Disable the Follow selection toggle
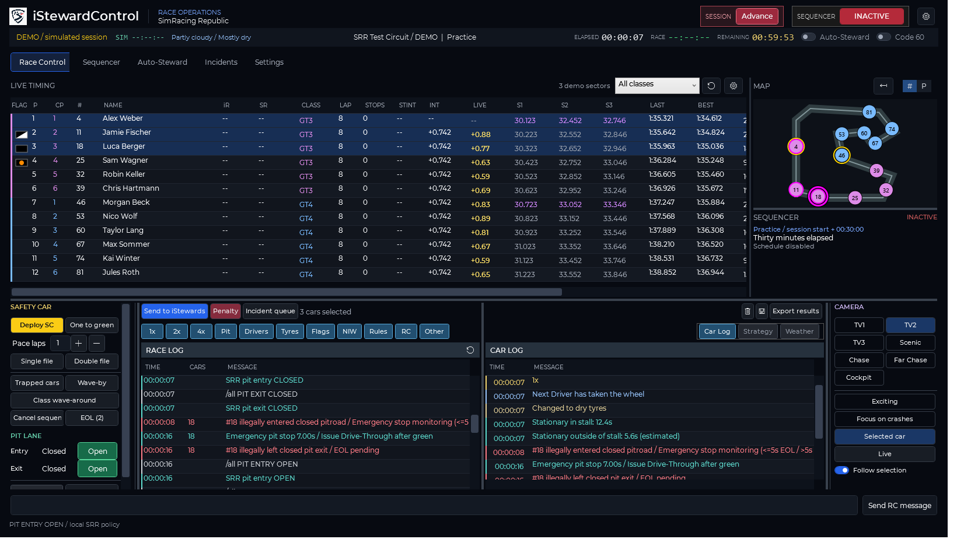Screen dimensions: 957x560 [841, 470]
